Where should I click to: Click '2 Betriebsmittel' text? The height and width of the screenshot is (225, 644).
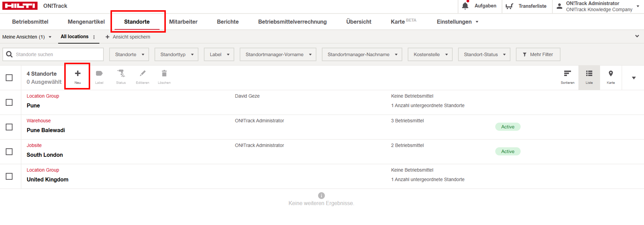(407, 145)
